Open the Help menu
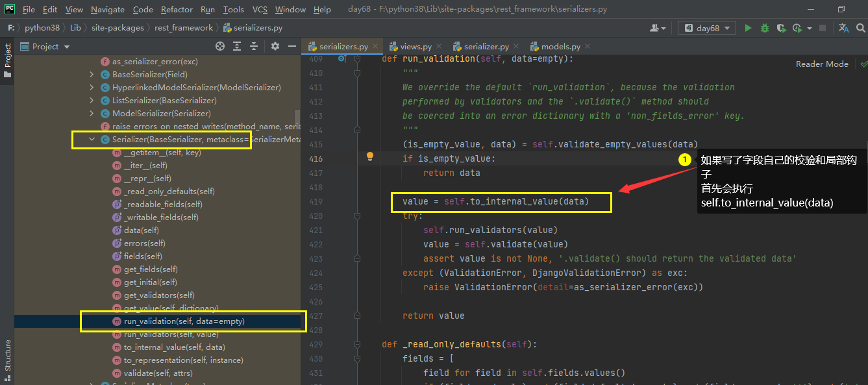 point(322,9)
